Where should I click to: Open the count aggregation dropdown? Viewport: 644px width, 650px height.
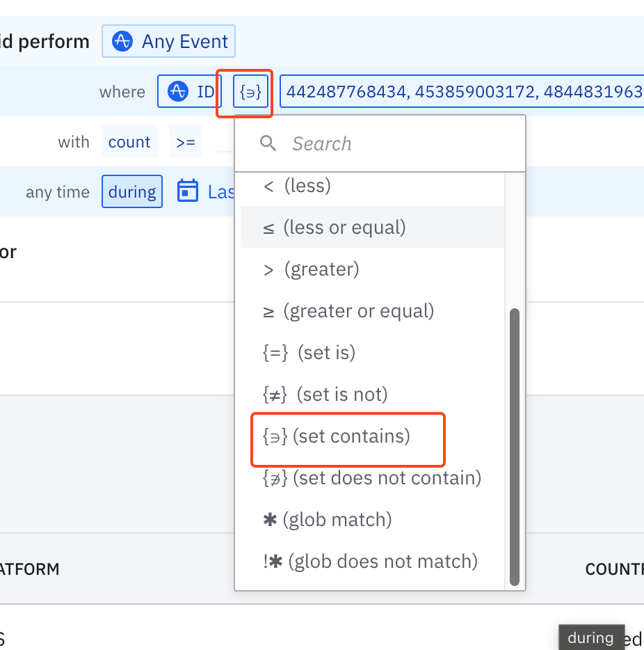tap(129, 142)
